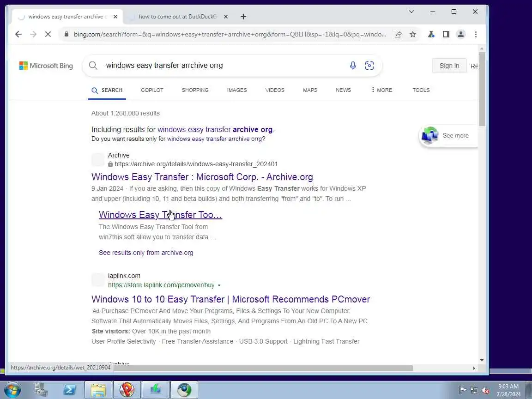Switch to the 'how to come out at DuckDuckGo' tab

[178, 17]
